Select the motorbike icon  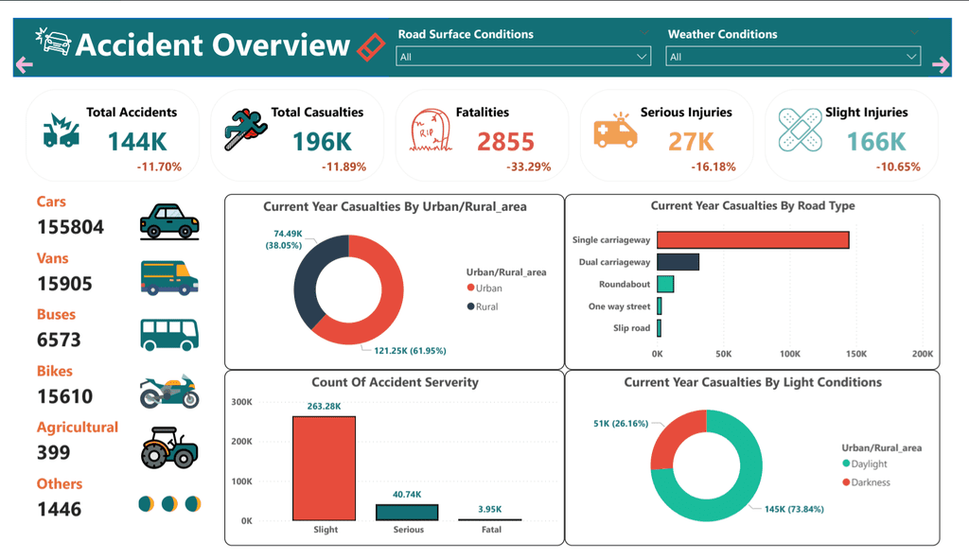pyautogui.click(x=169, y=392)
